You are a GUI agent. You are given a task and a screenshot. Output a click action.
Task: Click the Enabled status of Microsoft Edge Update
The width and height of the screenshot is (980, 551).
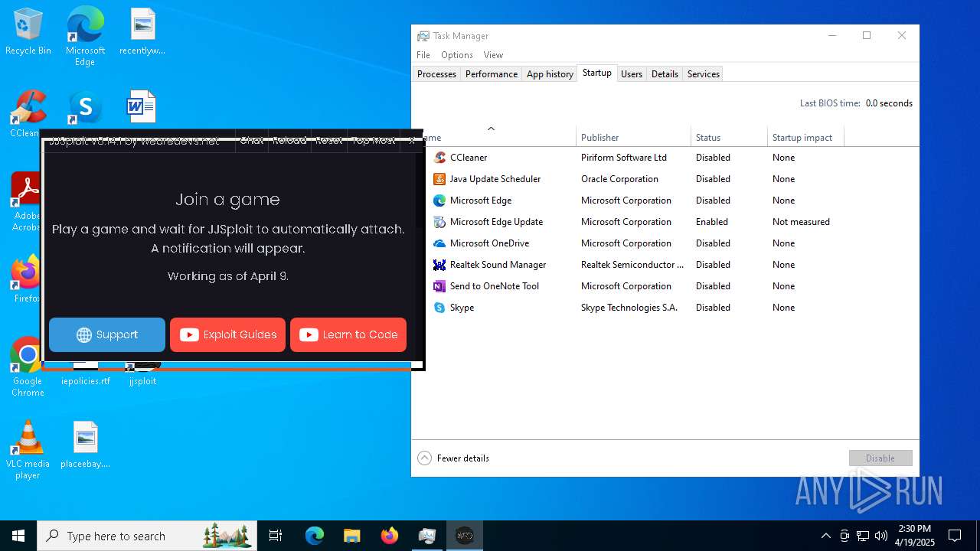coord(712,222)
